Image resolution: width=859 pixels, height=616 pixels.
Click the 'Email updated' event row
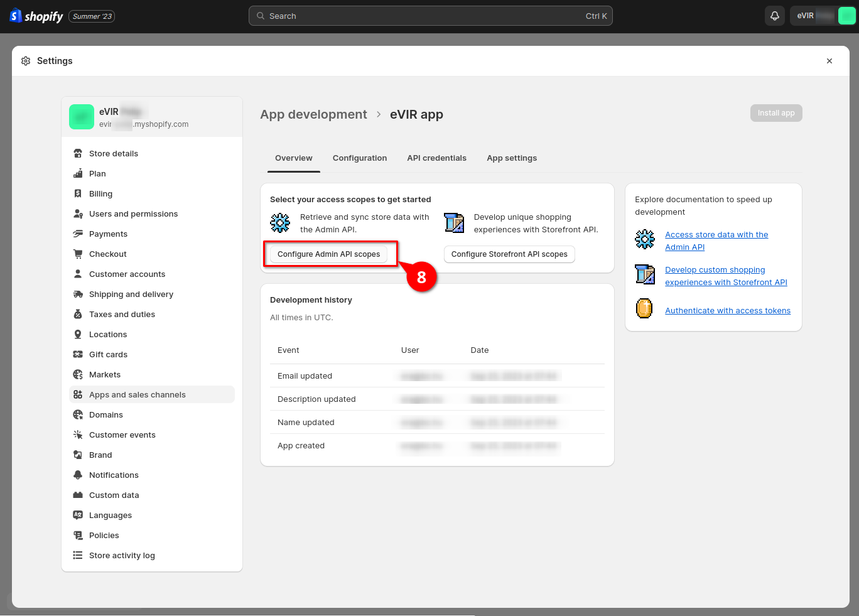coord(437,376)
